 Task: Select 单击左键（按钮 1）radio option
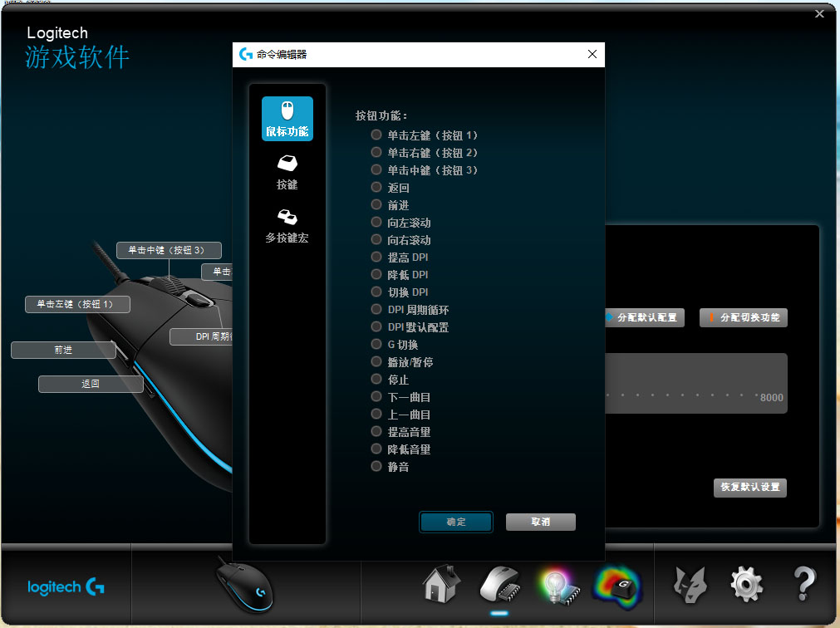[x=376, y=135]
